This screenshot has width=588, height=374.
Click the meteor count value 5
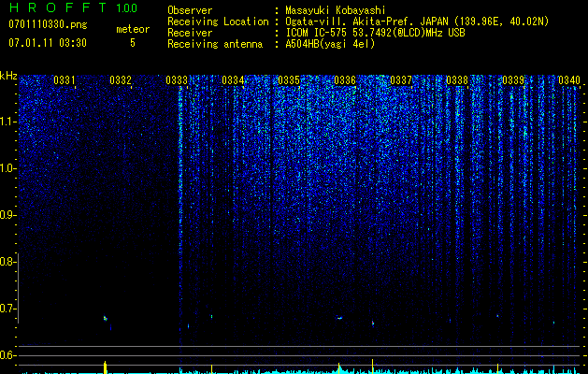(133, 43)
